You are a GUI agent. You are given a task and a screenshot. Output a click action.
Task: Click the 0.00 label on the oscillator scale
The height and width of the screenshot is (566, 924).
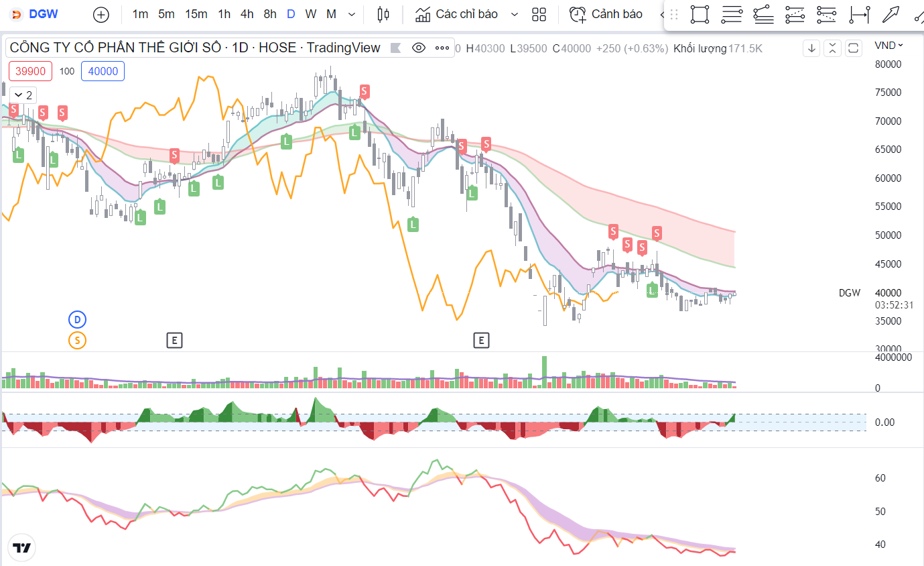click(884, 422)
